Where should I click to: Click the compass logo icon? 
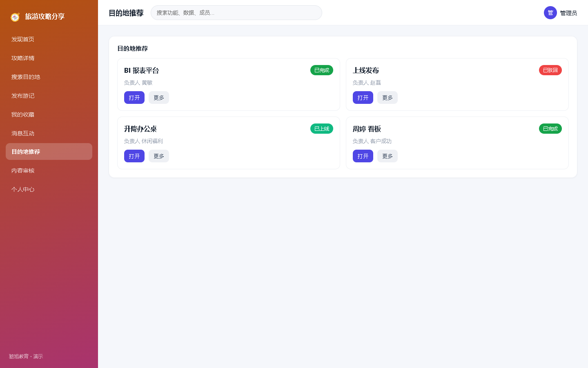tap(15, 17)
